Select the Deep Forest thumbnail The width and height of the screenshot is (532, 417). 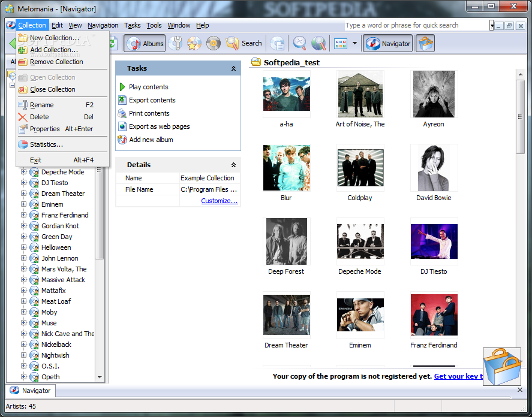coord(286,241)
